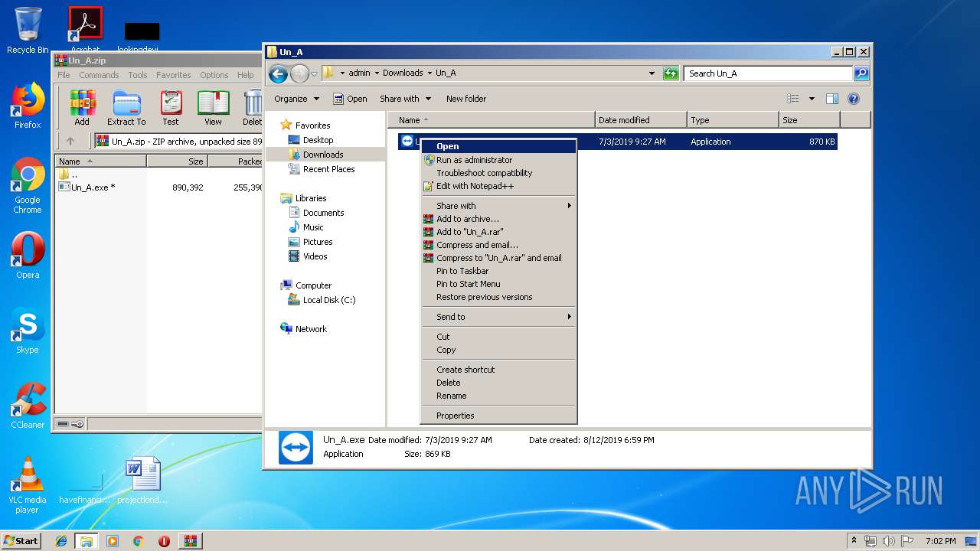Open the Commands menu in WinRAR

coord(99,75)
